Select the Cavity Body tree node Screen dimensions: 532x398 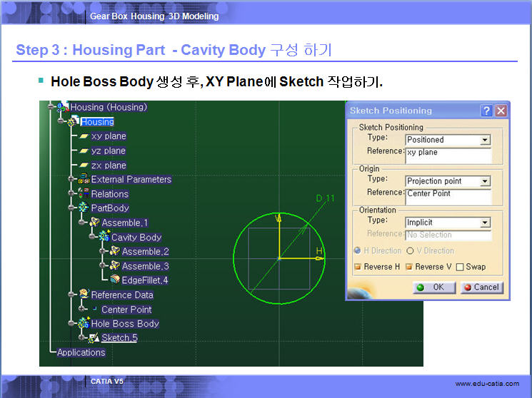(x=136, y=238)
